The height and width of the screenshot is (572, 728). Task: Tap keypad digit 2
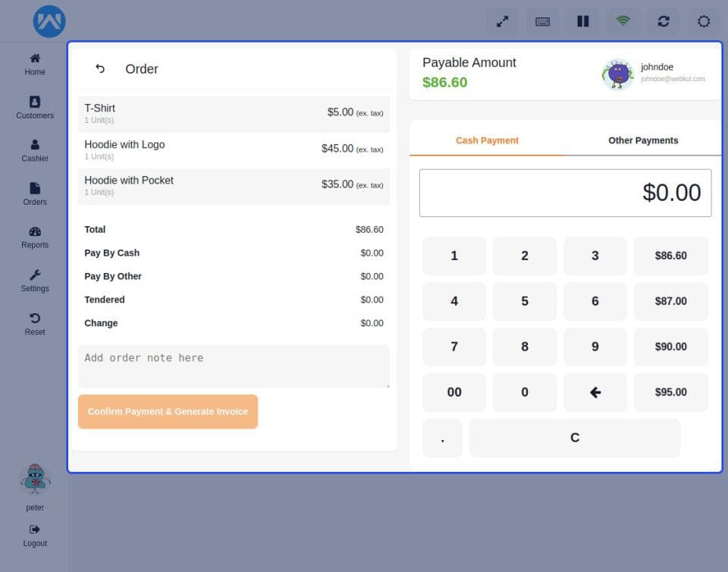click(x=525, y=256)
